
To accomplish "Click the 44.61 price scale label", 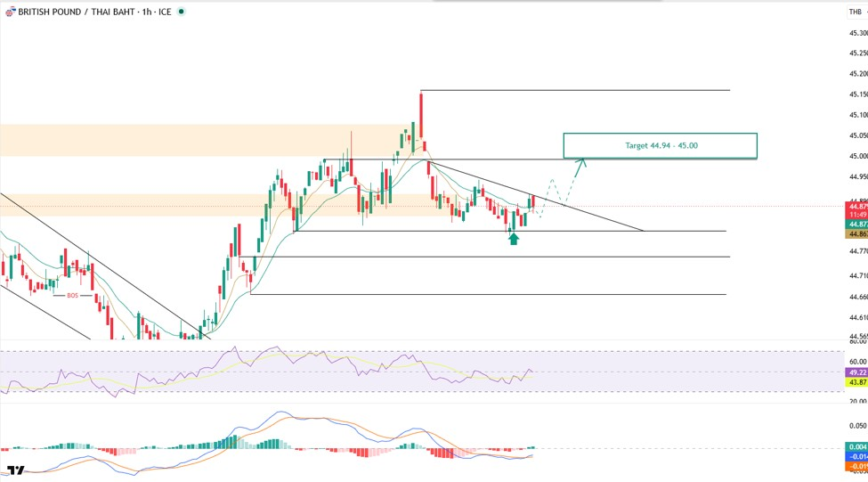I will point(858,317).
